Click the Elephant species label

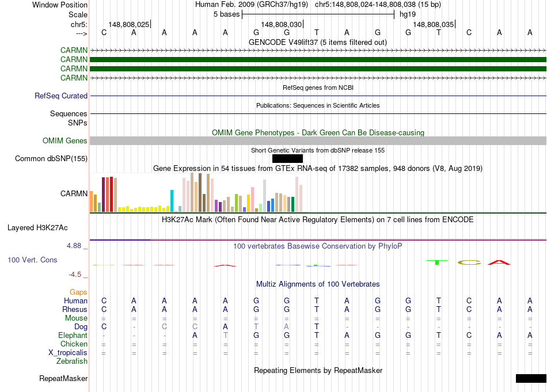click(73, 336)
